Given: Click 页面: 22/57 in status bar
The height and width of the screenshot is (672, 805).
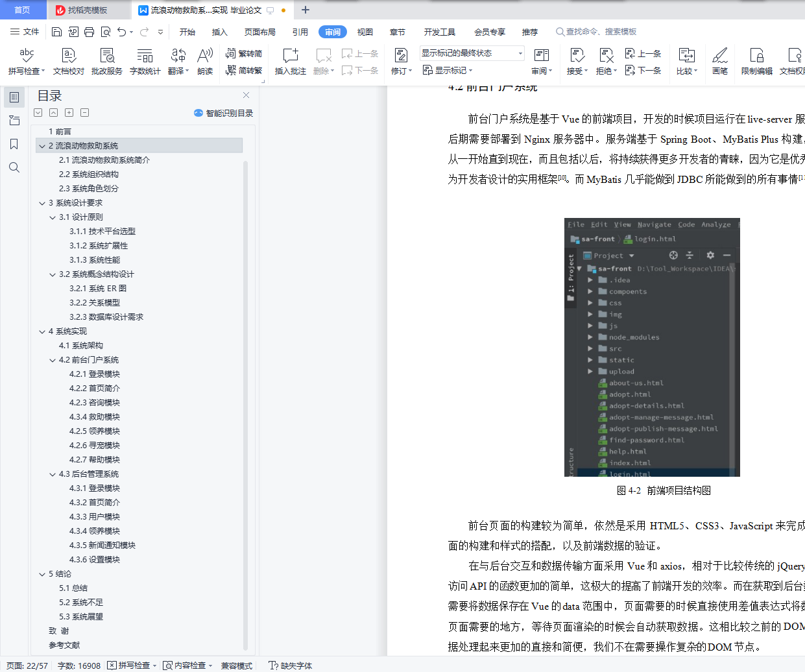Looking at the screenshot, I should (x=27, y=666).
